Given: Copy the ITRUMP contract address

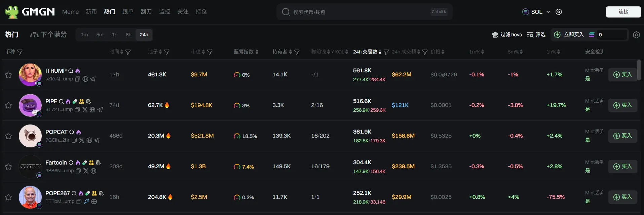Looking at the screenshot, I should (x=77, y=79).
